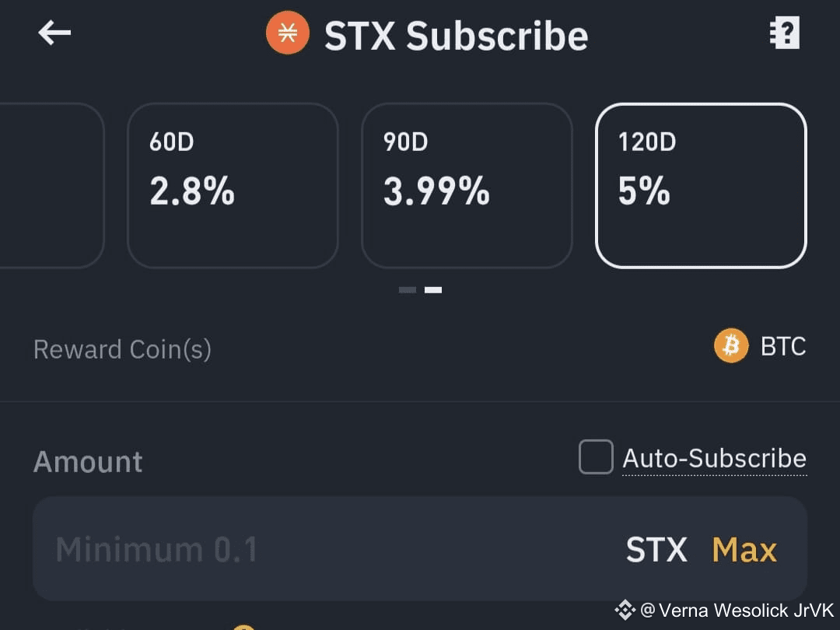840x630 pixels.
Task: Click the orange STX coin logo
Action: (287, 33)
